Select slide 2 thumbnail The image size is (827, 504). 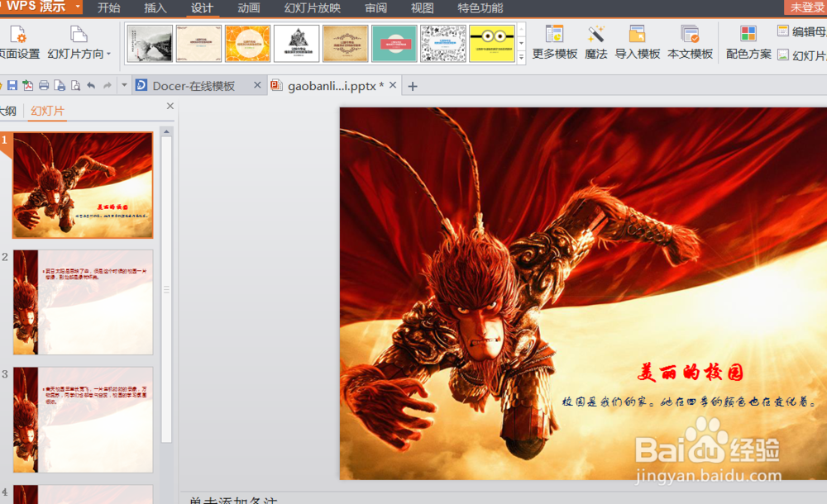83,302
